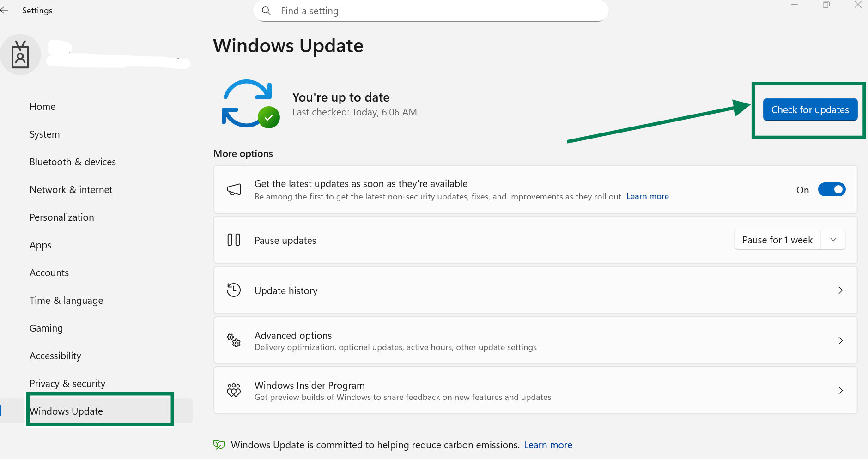This screenshot has height=459, width=868.
Task: Open Learn more link about latest updates
Action: (x=648, y=196)
